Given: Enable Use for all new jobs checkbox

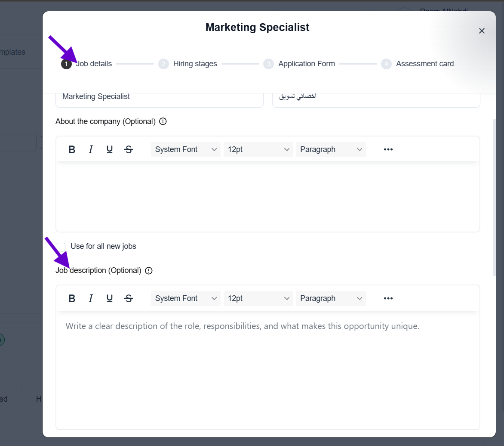Looking at the screenshot, I should (61, 247).
